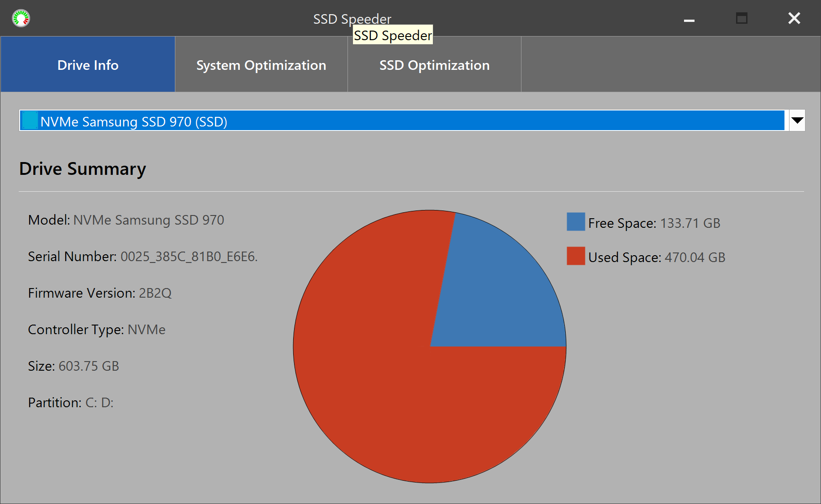Image resolution: width=821 pixels, height=504 pixels.
Task: Click the Firmware Version 2B2Q line
Action: point(100,293)
